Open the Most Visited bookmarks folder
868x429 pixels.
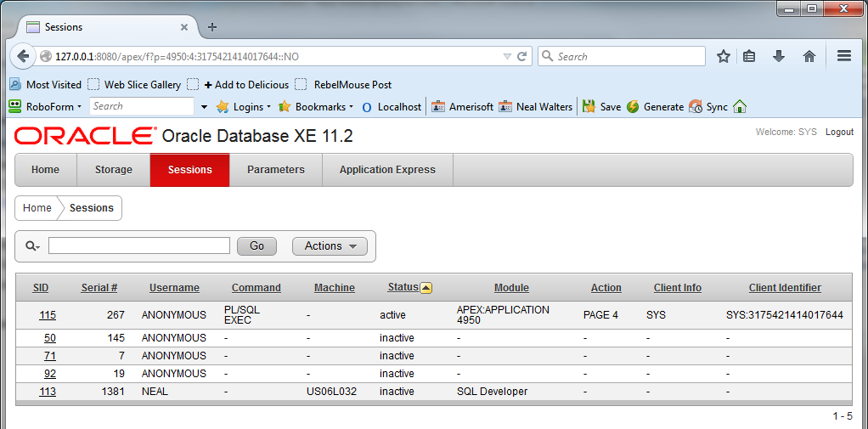click(45, 85)
